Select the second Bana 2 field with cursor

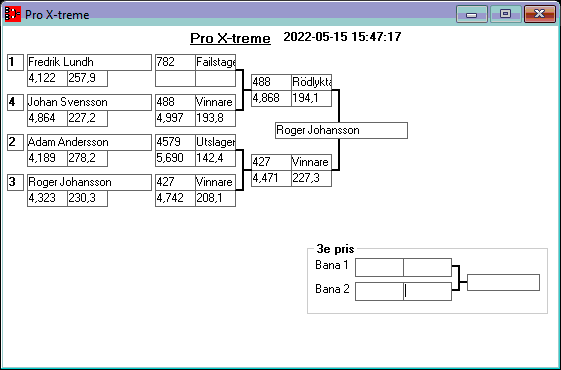[x=427, y=291]
